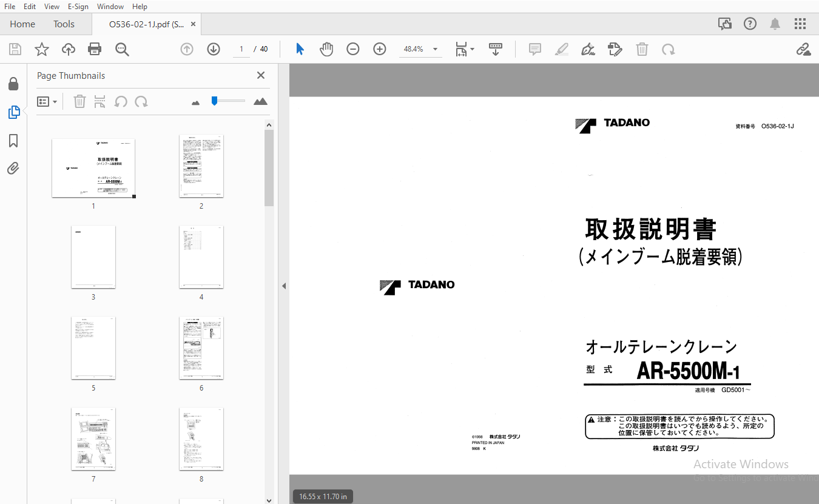Click the Delete trash icon in the main toolbar
The width and height of the screenshot is (819, 504).
click(642, 49)
